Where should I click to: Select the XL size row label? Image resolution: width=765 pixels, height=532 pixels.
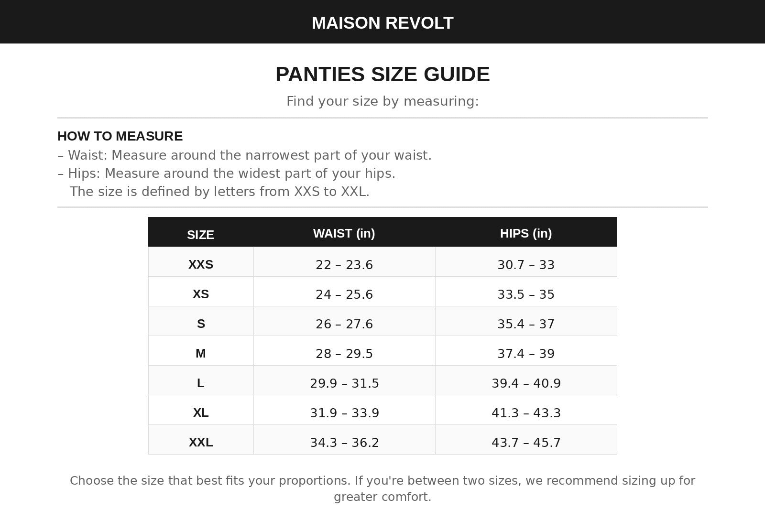coord(201,413)
